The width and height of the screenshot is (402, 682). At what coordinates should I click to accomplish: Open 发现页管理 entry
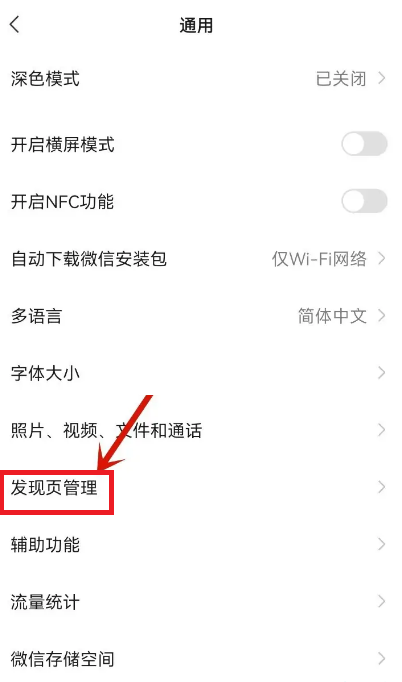[x=201, y=488]
